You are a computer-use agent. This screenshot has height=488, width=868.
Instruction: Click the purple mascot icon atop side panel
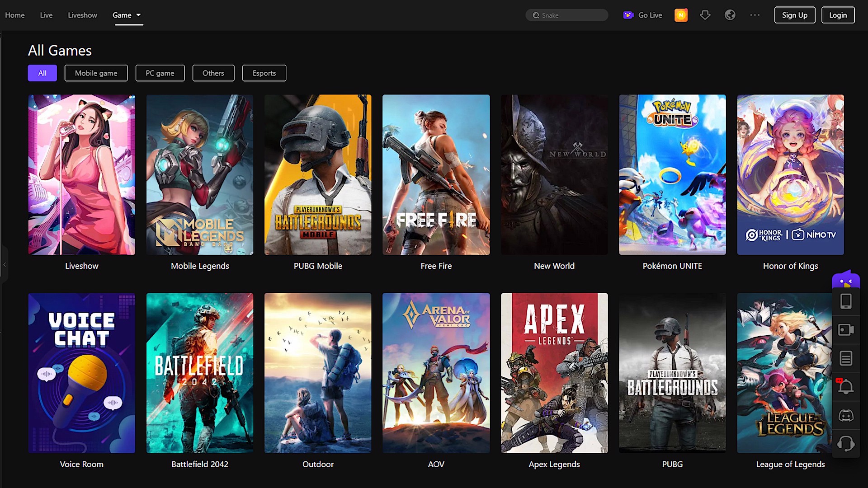(845, 280)
